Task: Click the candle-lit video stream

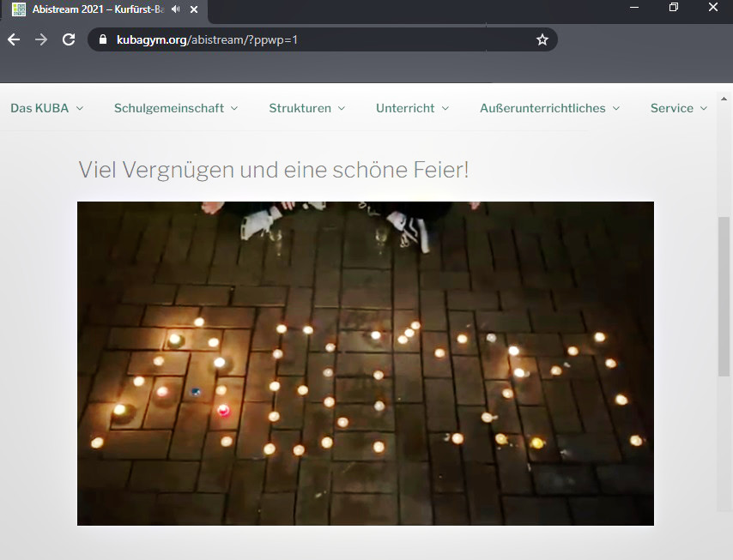Action: click(x=366, y=364)
